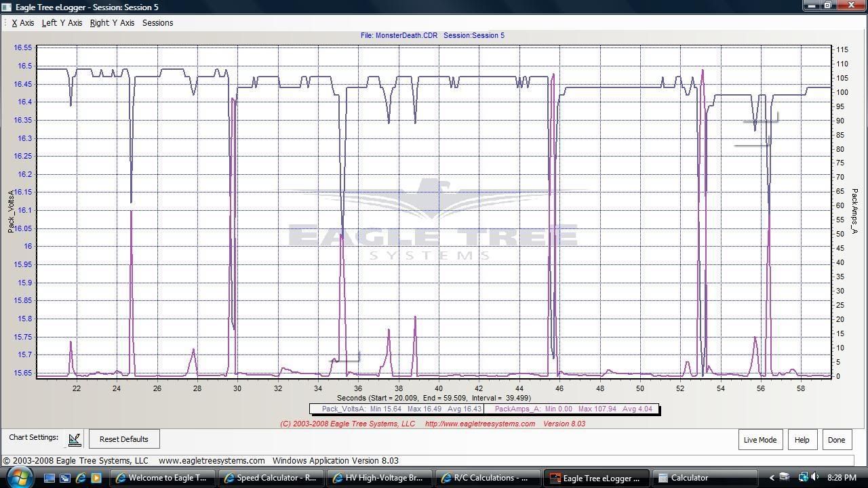Click the volume speaker tray icon
868x488 pixels.
[x=814, y=477]
